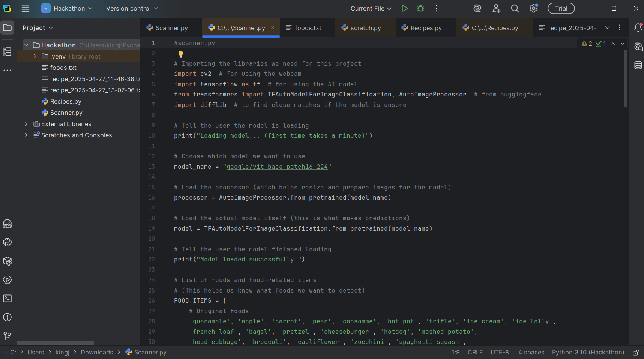The height and width of the screenshot is (359, 644).
Task: Switch to the C:\...\Recipes.py tab
Action: [x=495, y=28]
